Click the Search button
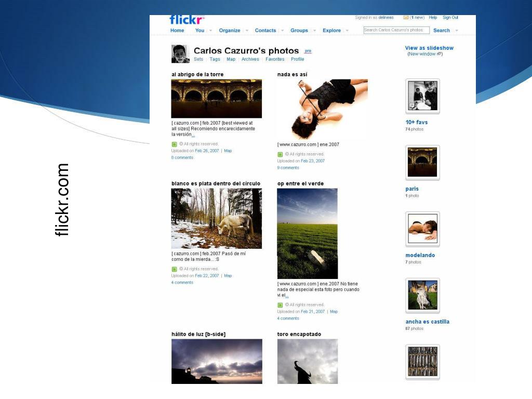Screen dimensions: 532x399 442,31
